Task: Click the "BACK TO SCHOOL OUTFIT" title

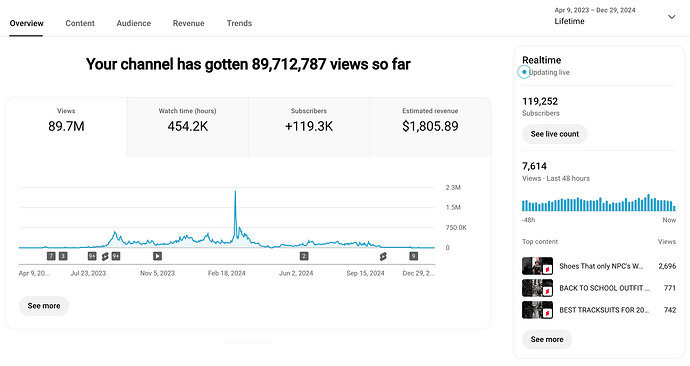Action: [604, 288]
